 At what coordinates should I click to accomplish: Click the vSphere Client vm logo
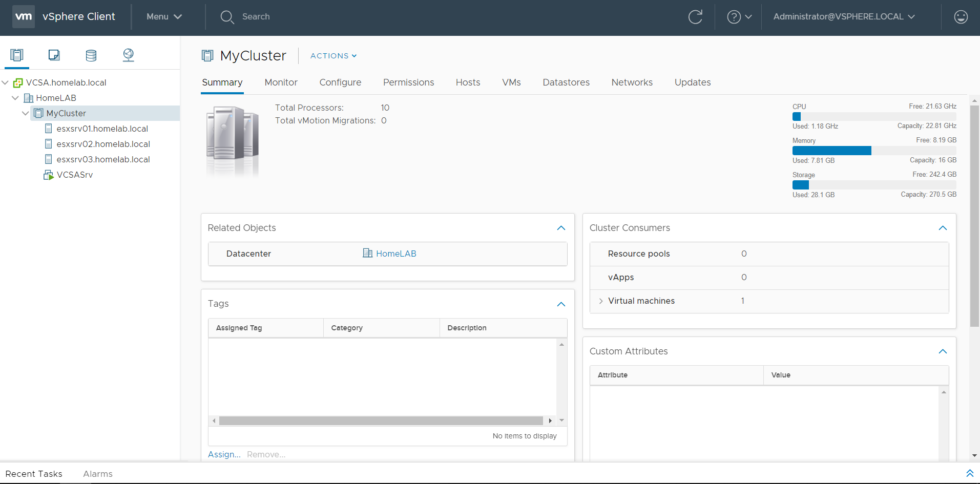pyautogui.click(x=23, y=16)
